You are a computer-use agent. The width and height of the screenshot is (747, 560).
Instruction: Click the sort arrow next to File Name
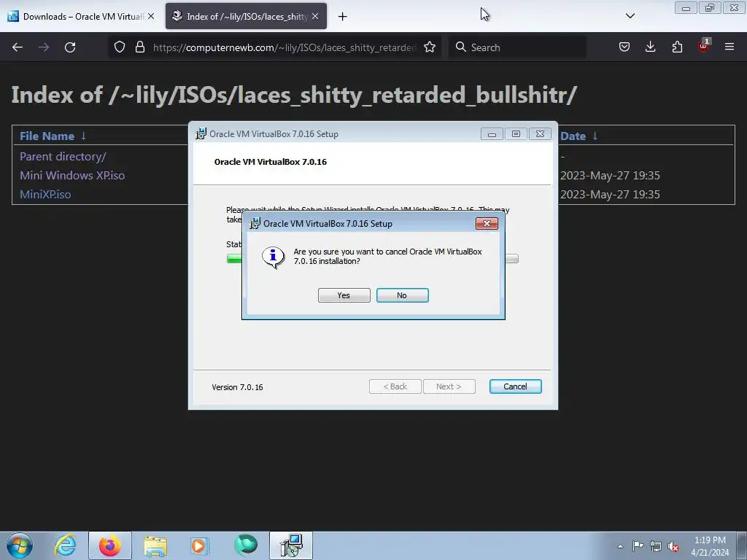(x=83, y=136)
